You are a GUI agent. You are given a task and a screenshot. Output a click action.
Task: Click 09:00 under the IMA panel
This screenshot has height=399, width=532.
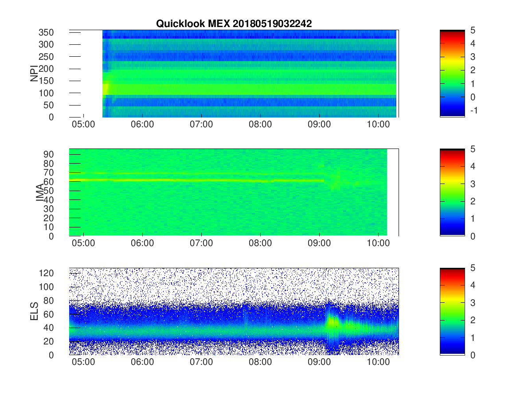[x=319, y=243]
